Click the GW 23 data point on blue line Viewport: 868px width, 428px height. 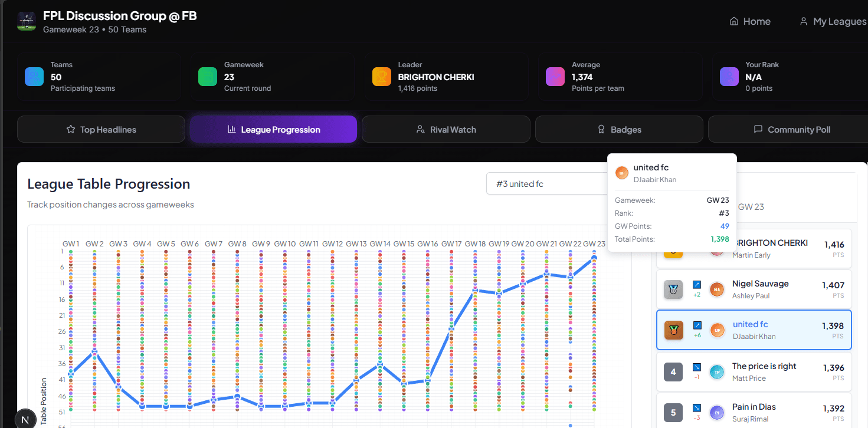[594, 258]
